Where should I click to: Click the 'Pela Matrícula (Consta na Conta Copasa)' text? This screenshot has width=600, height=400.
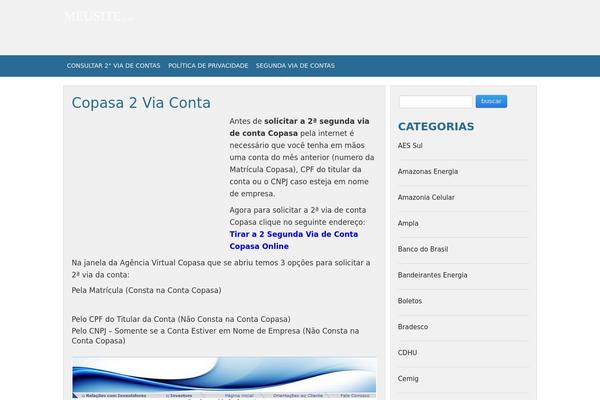click(x=146, y=290)
